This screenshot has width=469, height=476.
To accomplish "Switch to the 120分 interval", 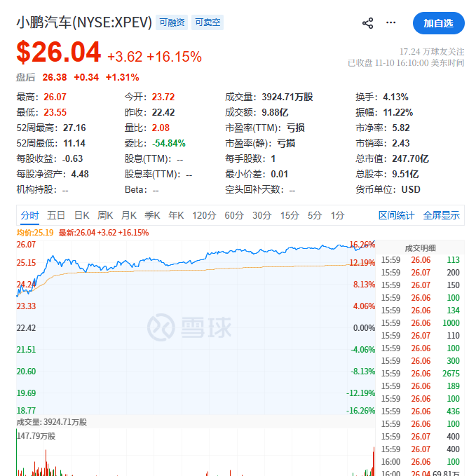I will coord(204,215).
